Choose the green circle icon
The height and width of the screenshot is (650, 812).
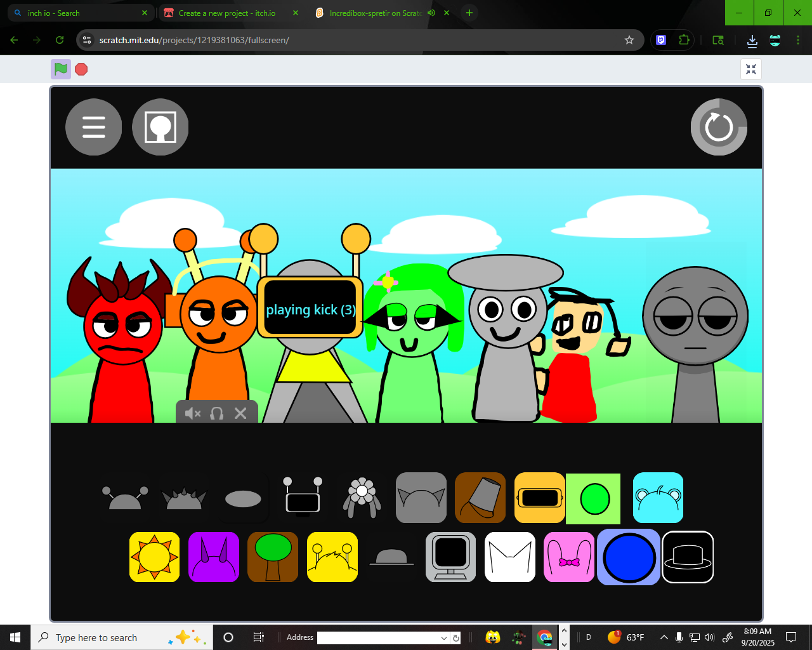[593, 498]
